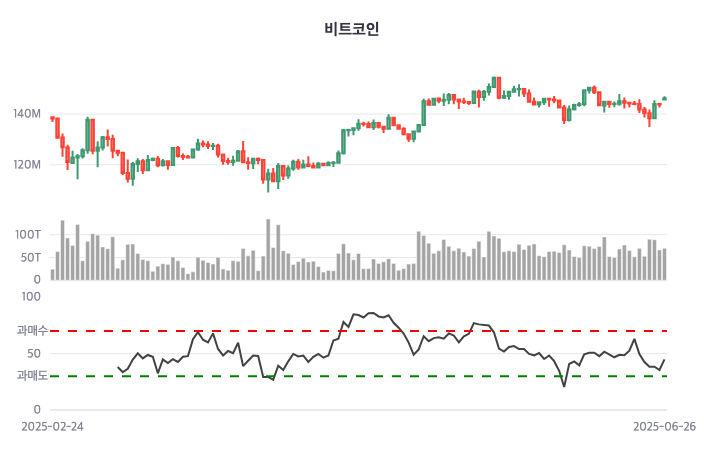Image resolution: width=704 pixels, height=450 pixels.
Task: Click the 120M price axis label
Action: 27,164
